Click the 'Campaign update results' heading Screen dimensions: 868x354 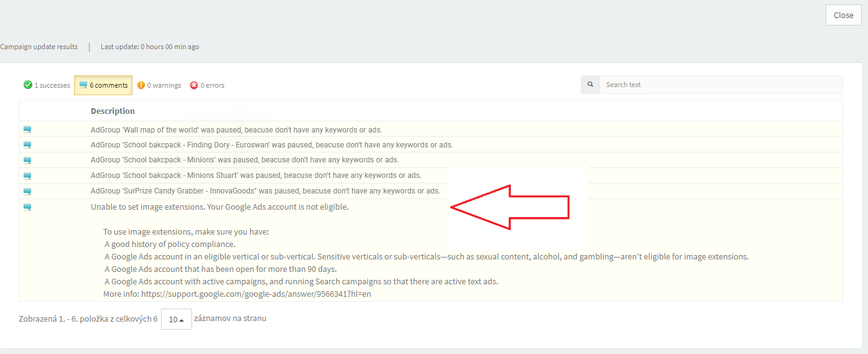pyautogui.click(x=39, y=47)
